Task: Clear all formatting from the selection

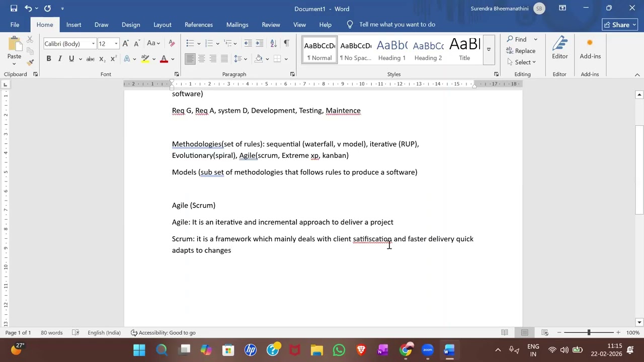Action: click(x=172, y=44)
